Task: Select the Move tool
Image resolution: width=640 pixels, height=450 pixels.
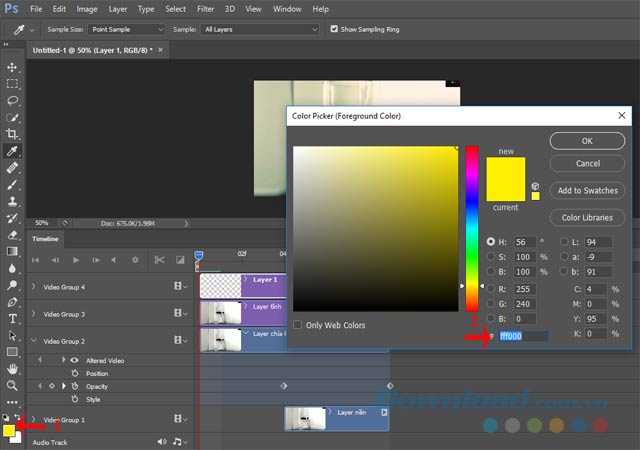Action: 13,67
